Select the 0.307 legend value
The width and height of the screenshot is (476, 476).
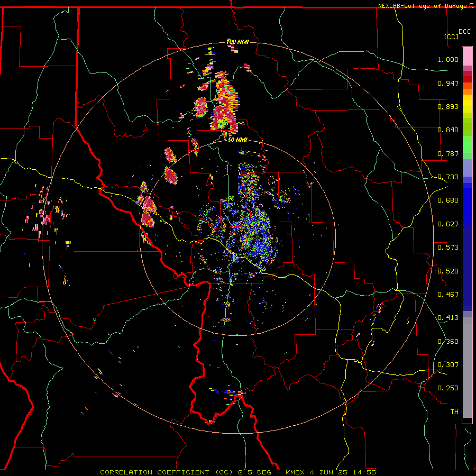(x=448, y=365)
